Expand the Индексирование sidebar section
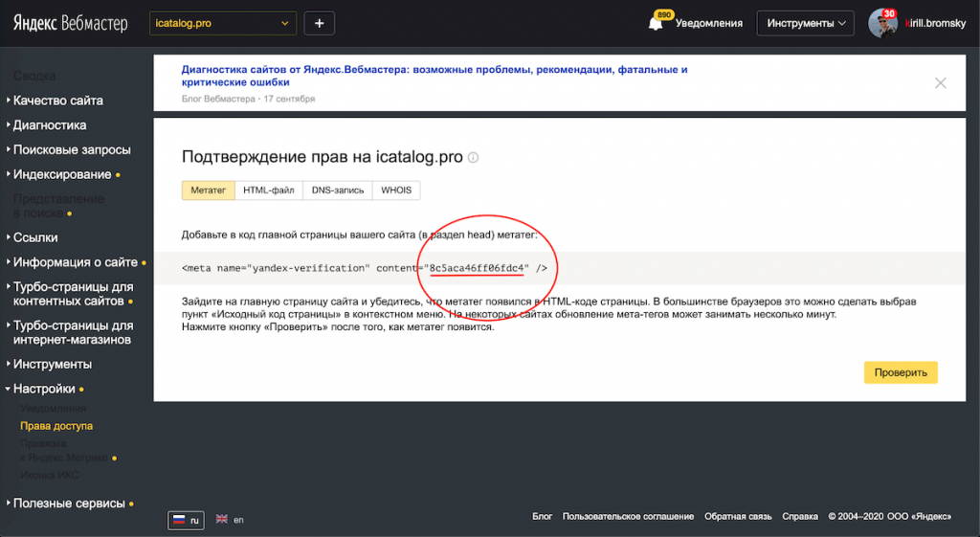Image resolution: width=980 pixels, height=537 pixels. [x=61, y=174]
